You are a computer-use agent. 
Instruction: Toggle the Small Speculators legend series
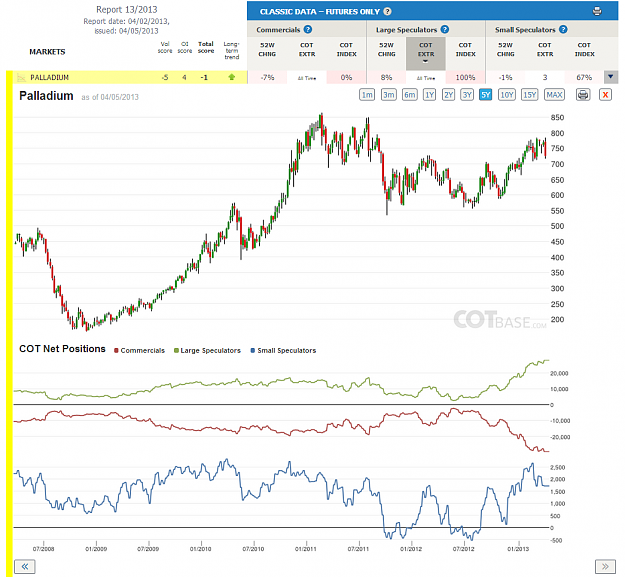click(x=283, y=351)
